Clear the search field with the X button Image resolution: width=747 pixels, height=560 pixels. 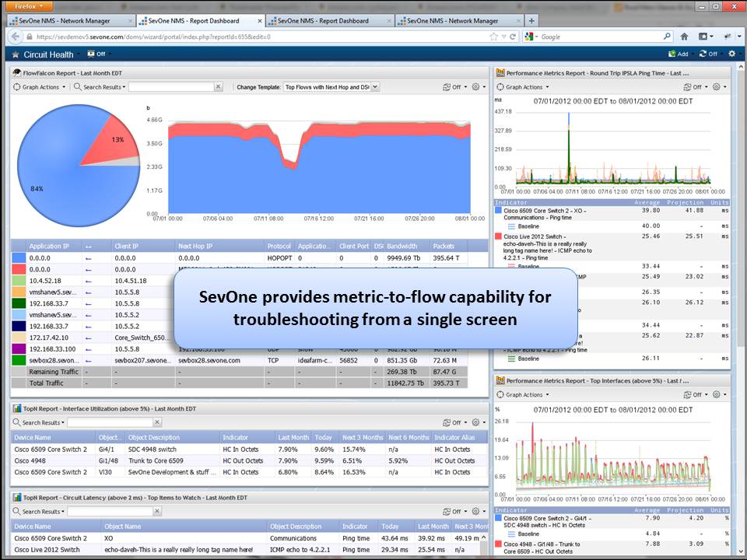(217, 87)
